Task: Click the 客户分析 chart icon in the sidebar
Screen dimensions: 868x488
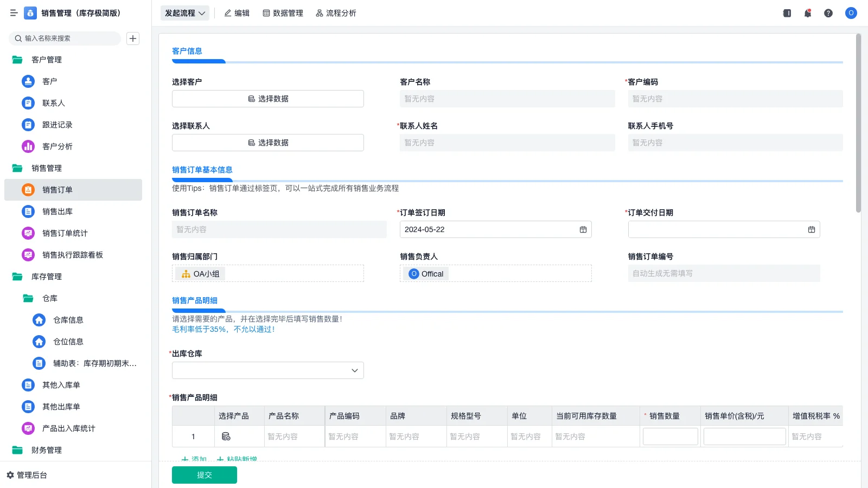Action: click(x=28, y=146)
